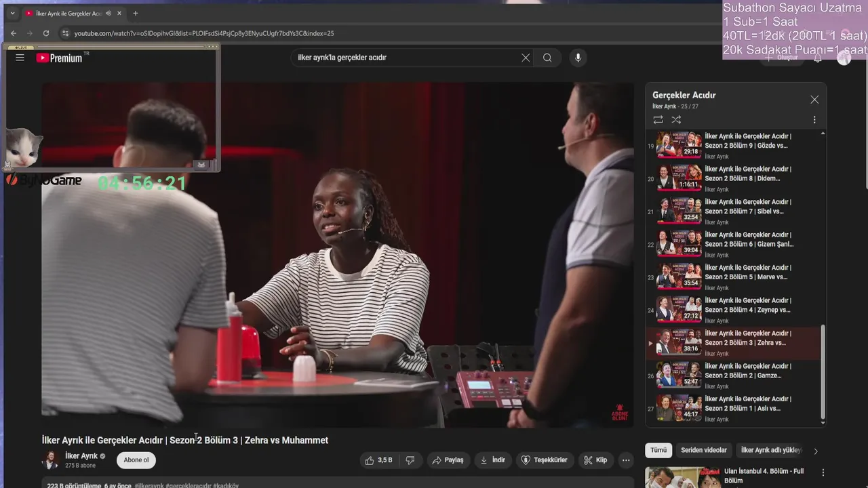Click the Teşekkürler thanks button

pos(544,460)
